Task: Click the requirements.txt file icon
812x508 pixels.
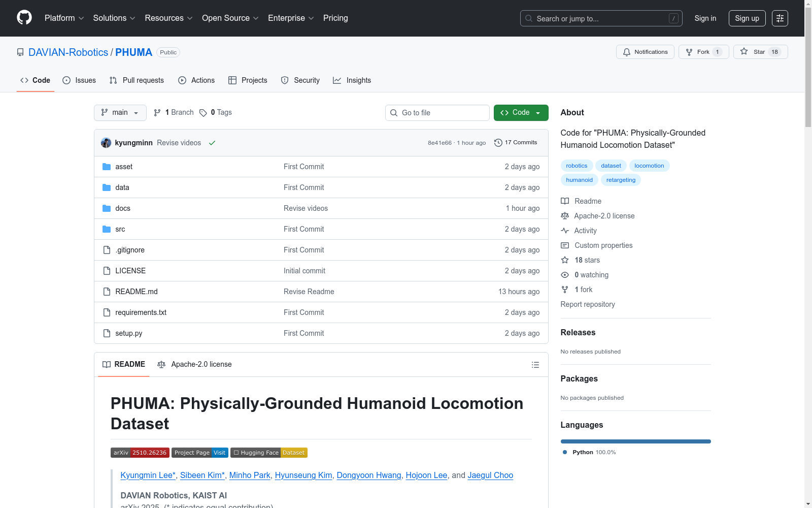Action: coord(107,312)
